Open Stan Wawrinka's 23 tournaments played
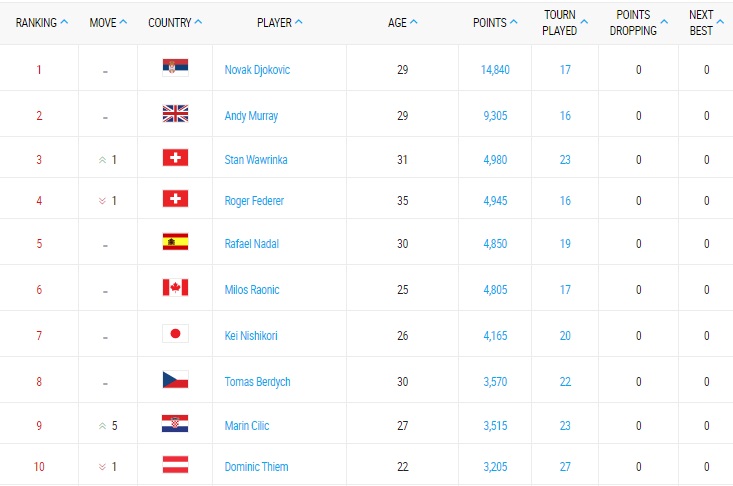 coord(565,159)
